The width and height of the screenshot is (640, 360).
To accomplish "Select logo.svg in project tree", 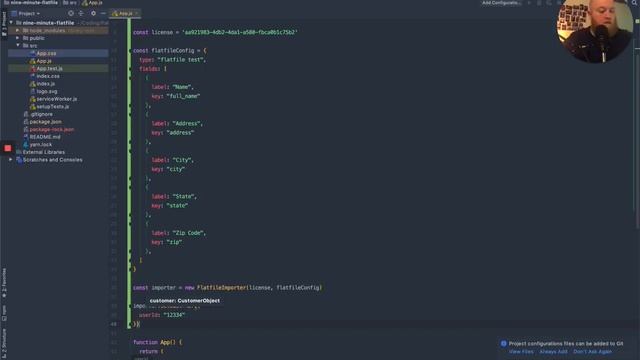I will click(47, 91).
